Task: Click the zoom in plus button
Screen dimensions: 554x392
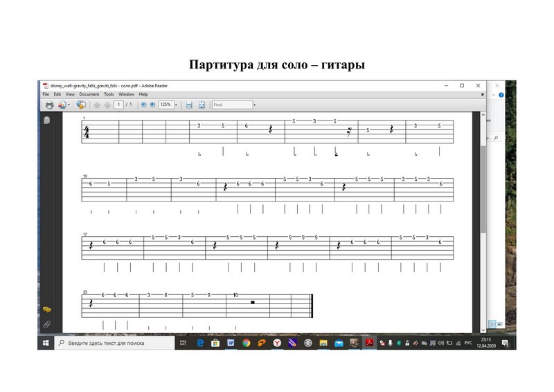Action: click(x=152, y=105)
